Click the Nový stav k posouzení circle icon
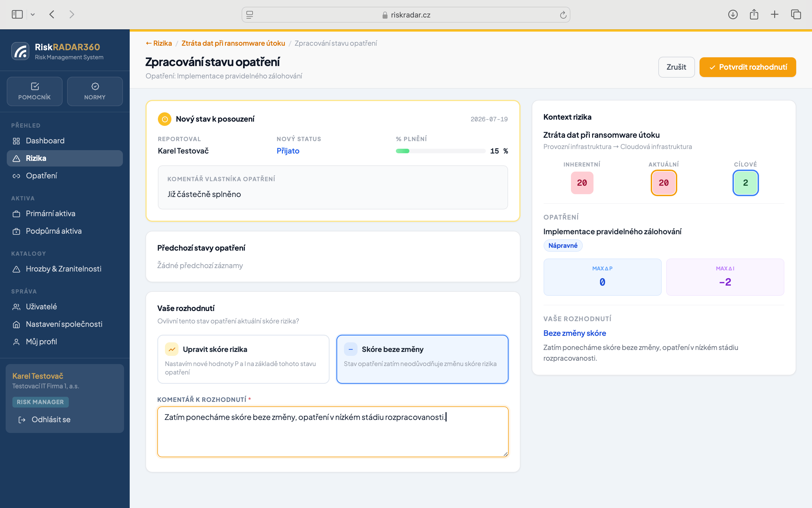Screen dimensions: 812x508 (164, 119)
